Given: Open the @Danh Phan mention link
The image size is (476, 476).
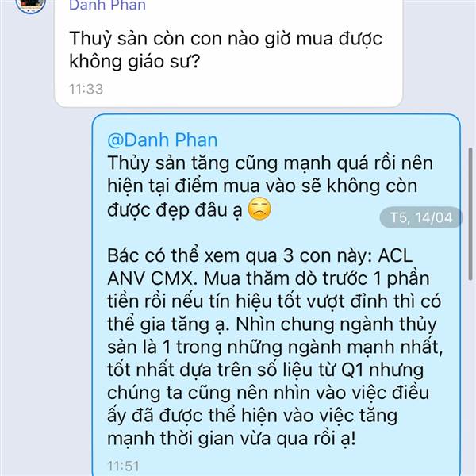Looking at the screenshot, I should 163,140.
